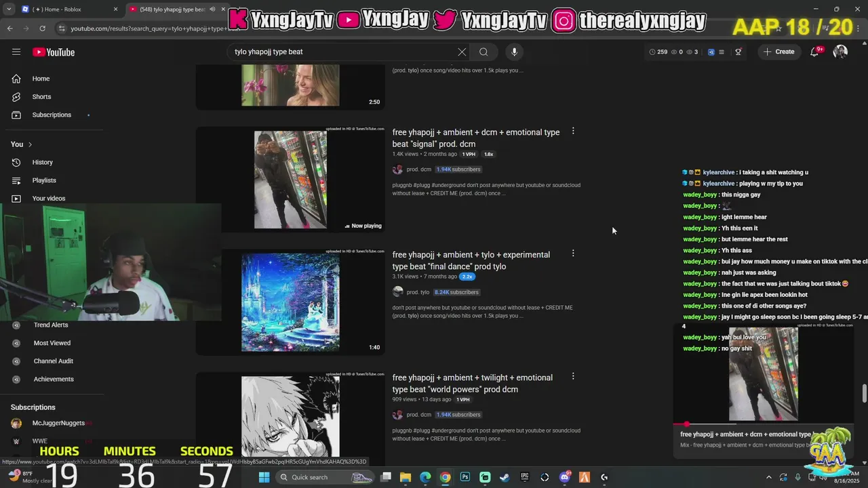The image size is (868, 488).
Task: Open Microsoft Edge from the taskbar
Action: click(425, 477)
